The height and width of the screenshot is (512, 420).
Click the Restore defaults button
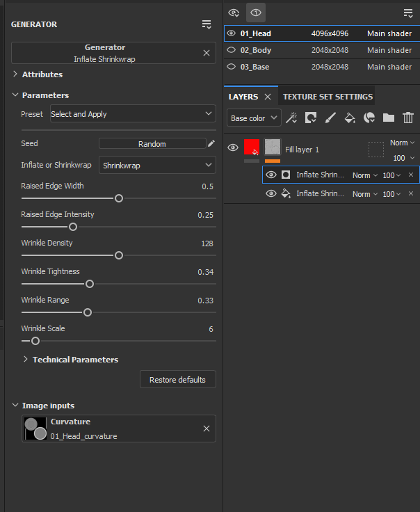178,379
